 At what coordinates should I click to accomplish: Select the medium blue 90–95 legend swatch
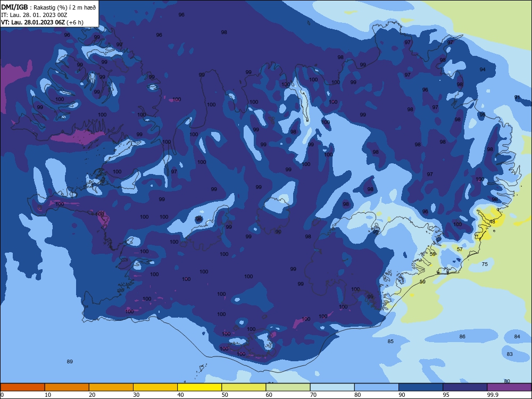(x=421, y=387)
